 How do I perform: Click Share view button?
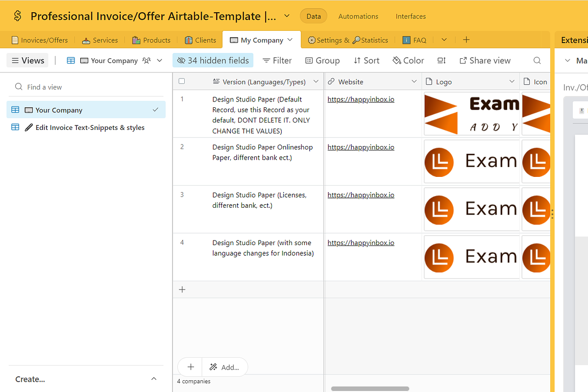(x=485, y=60)
